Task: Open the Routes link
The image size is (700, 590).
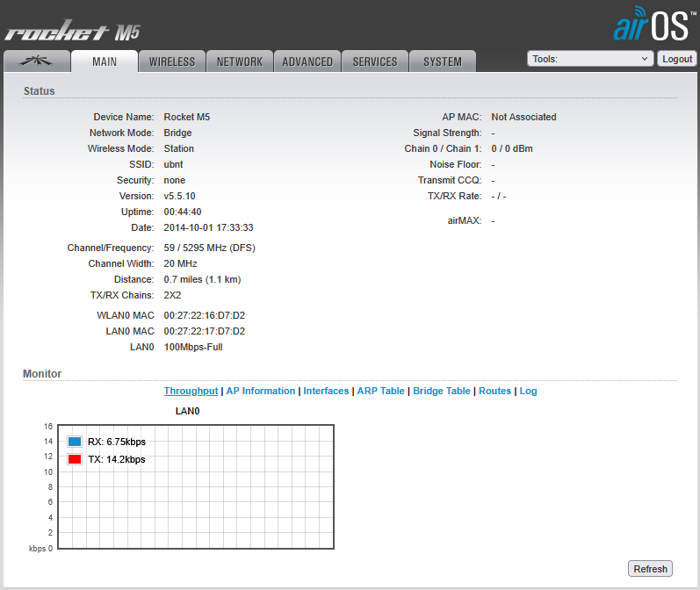Action: click(494, 391)
